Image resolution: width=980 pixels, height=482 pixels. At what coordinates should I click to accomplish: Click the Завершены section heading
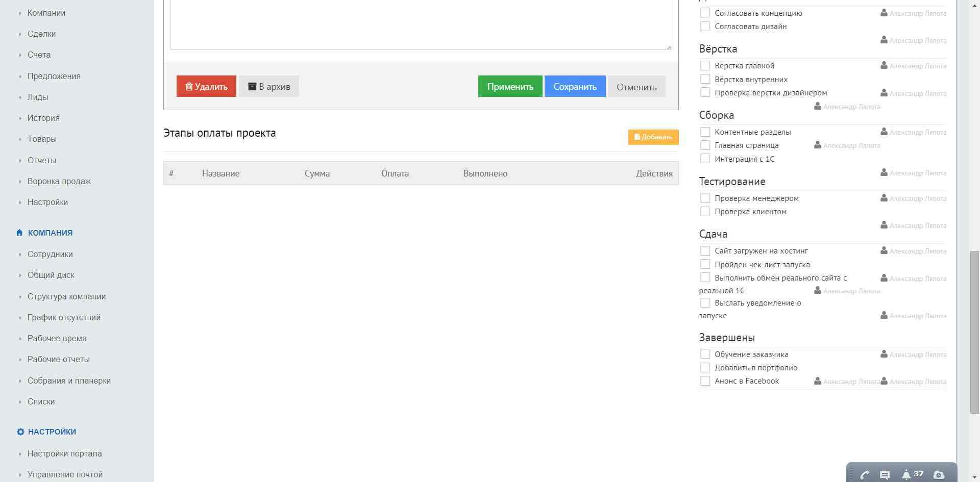click(x=727, y=338)
